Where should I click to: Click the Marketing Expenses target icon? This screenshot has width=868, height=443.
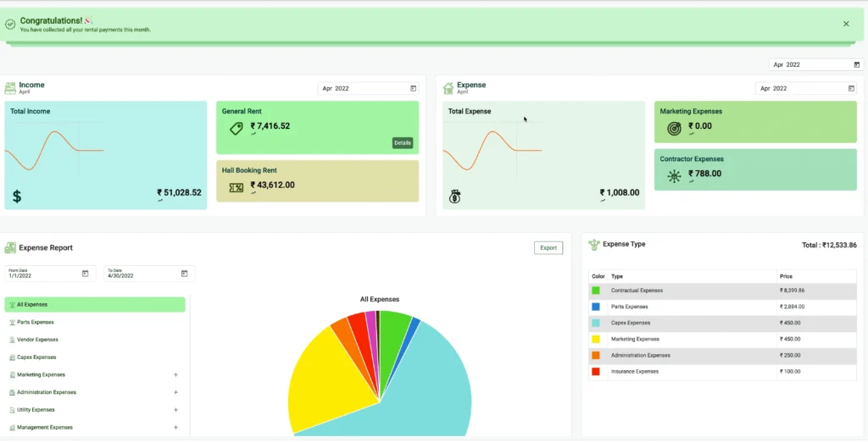674,128
